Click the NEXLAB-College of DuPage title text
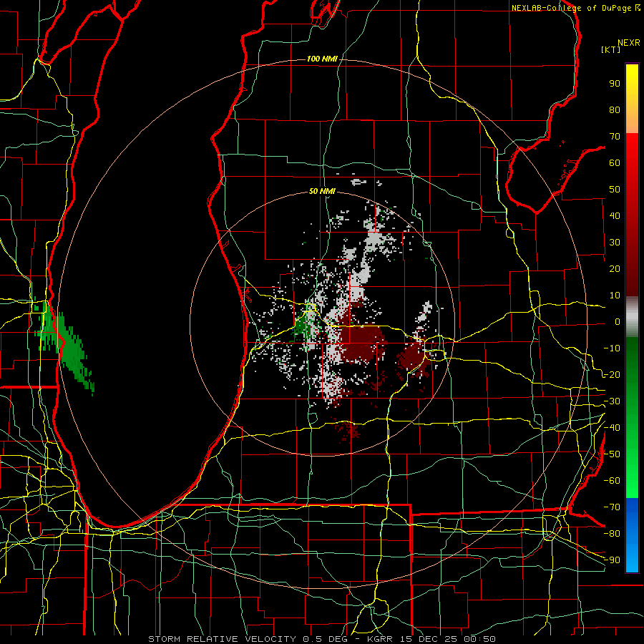Viewport: 644px width, 644px height. tap(571, 8)
